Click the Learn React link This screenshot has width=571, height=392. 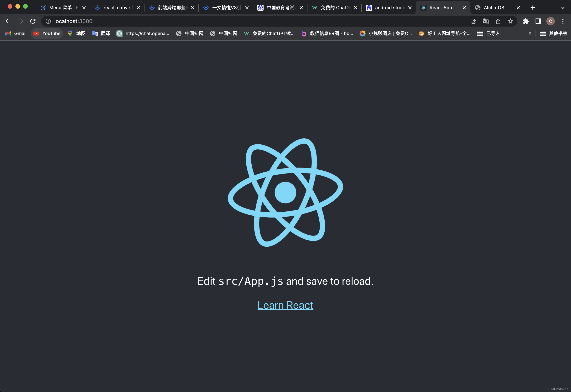[285, 305]
